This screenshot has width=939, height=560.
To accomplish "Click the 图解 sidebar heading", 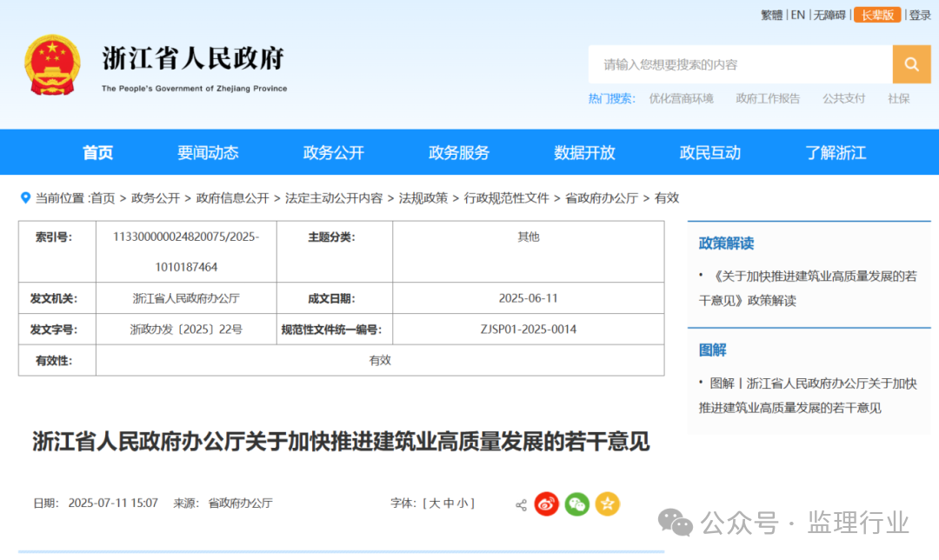I will tap(712, 350).
